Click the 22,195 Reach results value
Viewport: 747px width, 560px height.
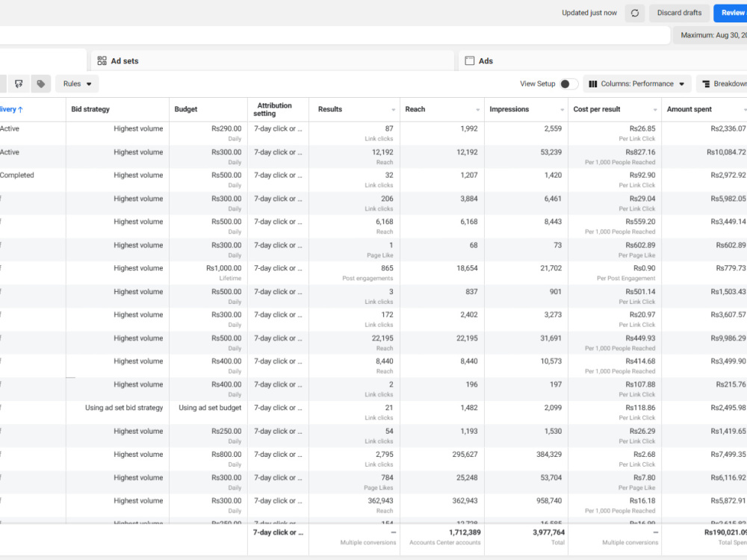(x=382, y=338)
